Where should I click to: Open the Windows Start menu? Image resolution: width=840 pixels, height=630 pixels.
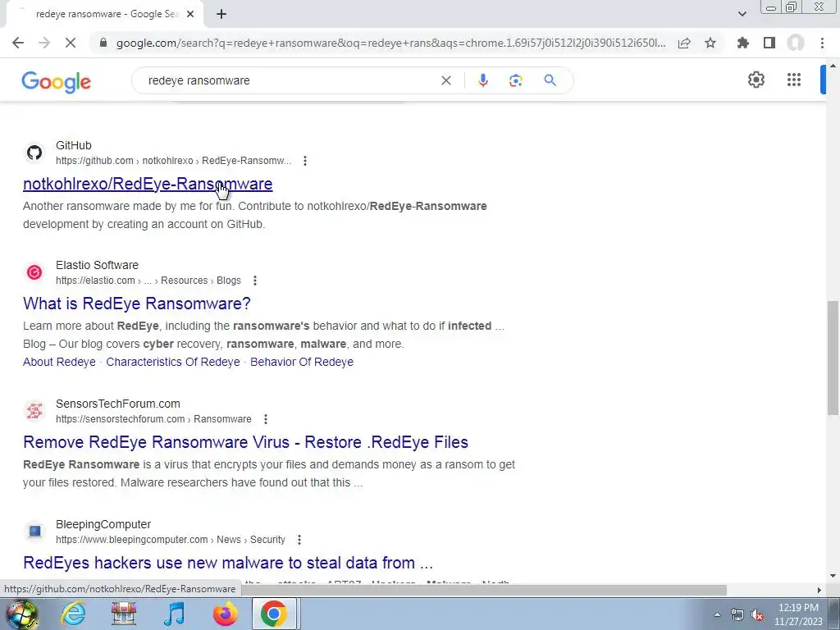22,614
